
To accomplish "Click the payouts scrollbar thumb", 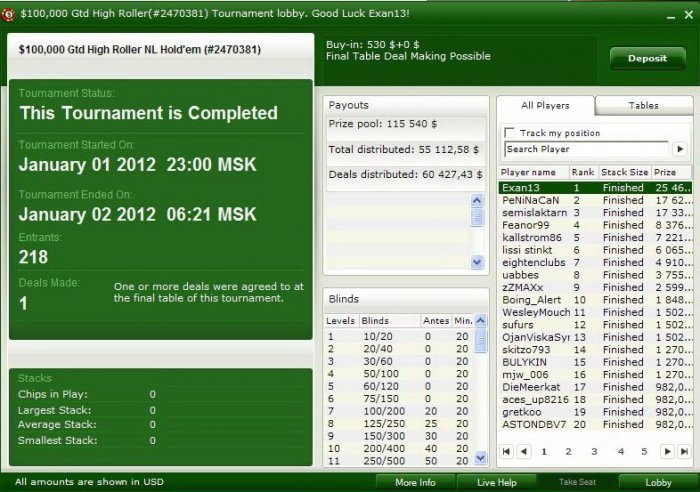I will click(477, 218).
